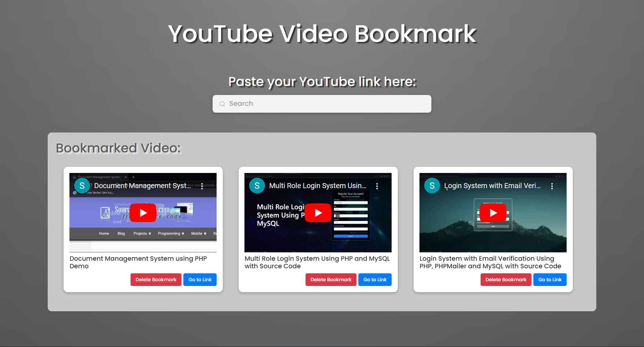Click the 'YouTube Video Bookmark' title
The height and width of the screenshot is (347, 644).
coord(322,34)
